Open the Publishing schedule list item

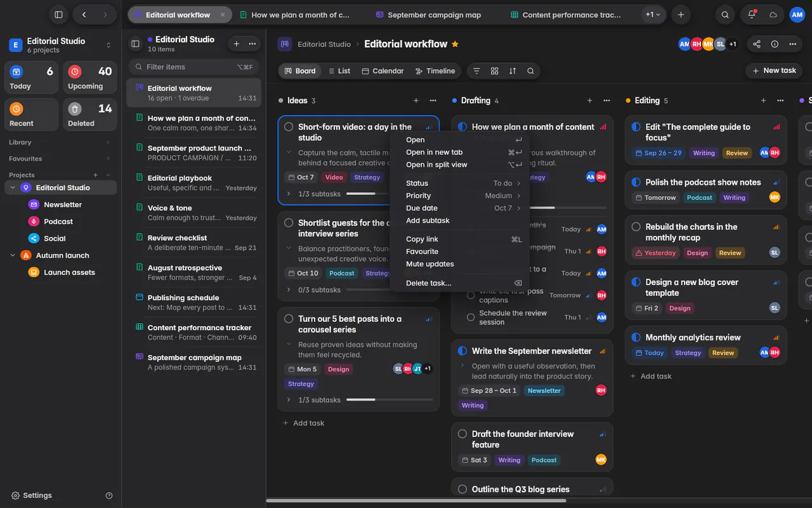coord(193,302)
